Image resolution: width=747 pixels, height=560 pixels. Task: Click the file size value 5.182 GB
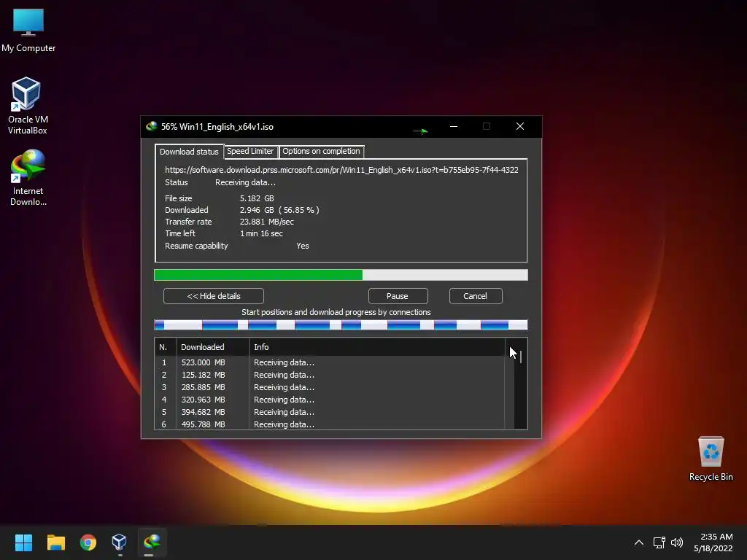click(x=257, y=198)
